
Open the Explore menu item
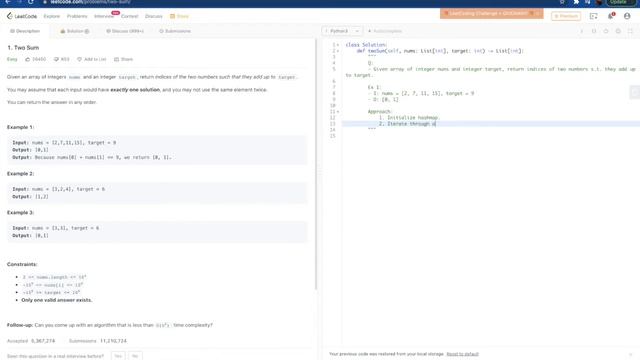pos(51,16)
